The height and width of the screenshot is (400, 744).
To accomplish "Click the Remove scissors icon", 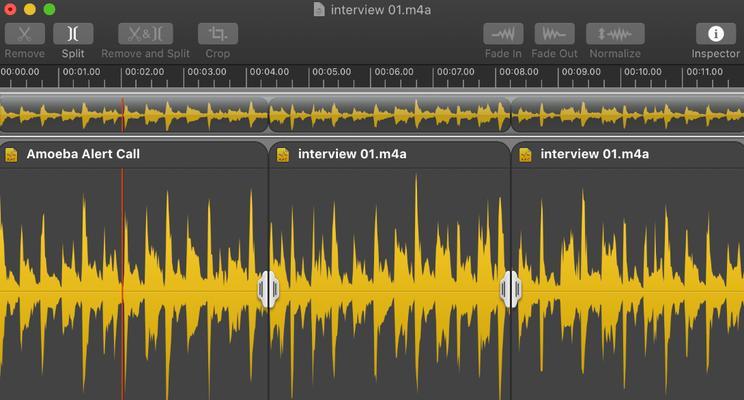I will (x=25, y=34).
